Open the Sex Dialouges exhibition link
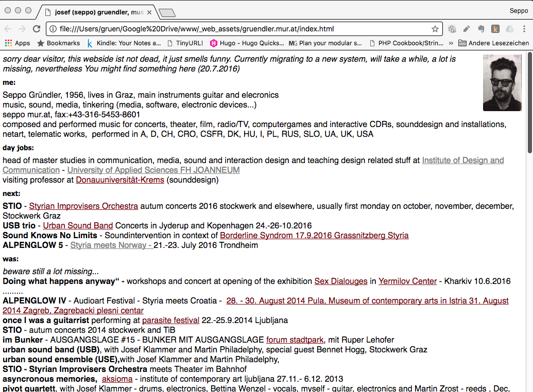533x392 pixels. (x=341, y=281)
